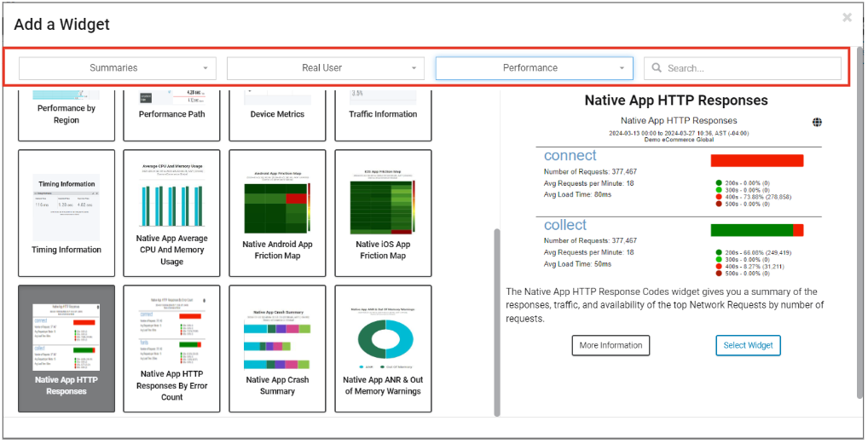Click the Demo eCommerce Global label

point(679,140)
